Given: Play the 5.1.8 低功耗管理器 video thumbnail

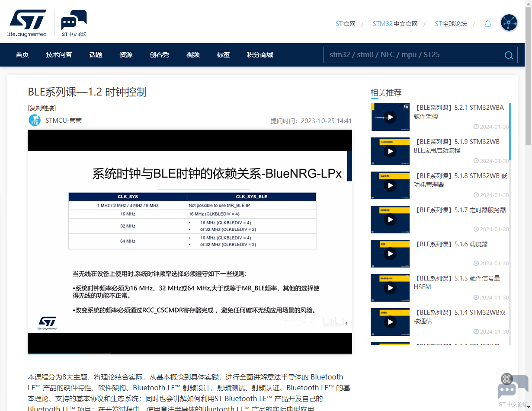Looking at the screenshot, I should point(390,185).
